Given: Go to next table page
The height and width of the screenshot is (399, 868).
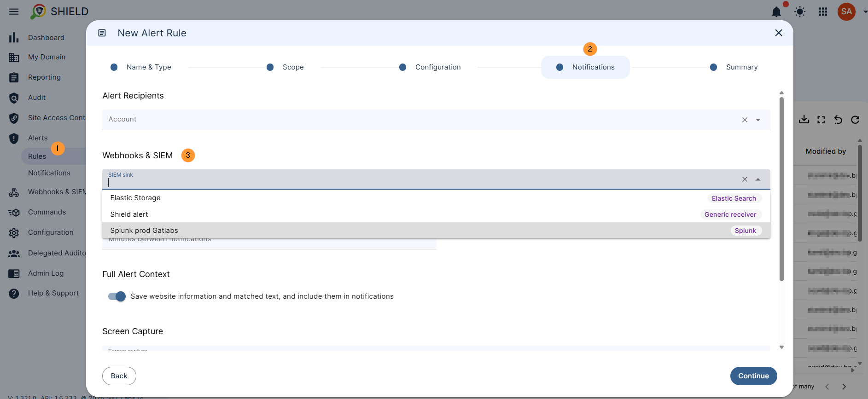Looking at the screenshot, I should click(844, 387).
